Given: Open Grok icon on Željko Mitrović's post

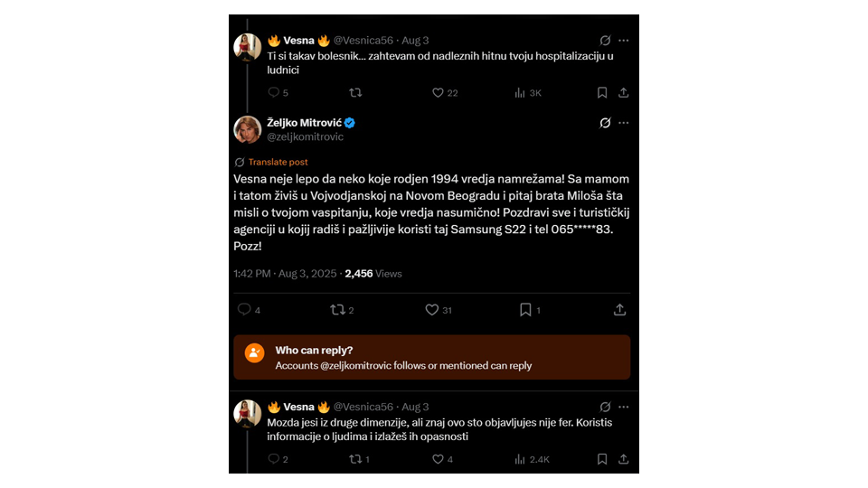Looking at the screenshot, I should point(605,123).
